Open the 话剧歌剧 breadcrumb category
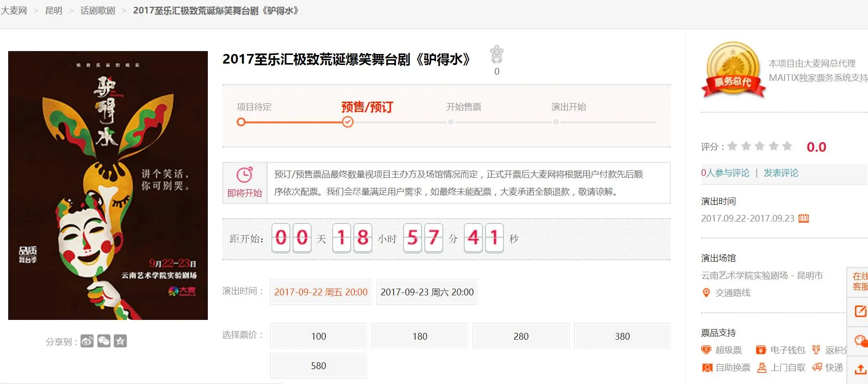Screen dimensions: 868x384 tap(97, 11)
